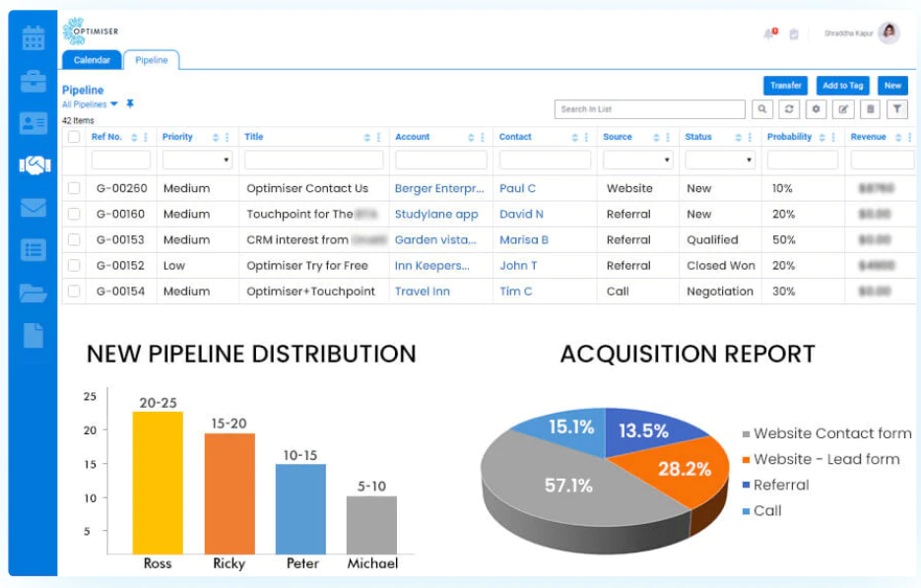Select the Pipeline tab
921x588 pixels.
click(x=152, y=60)
